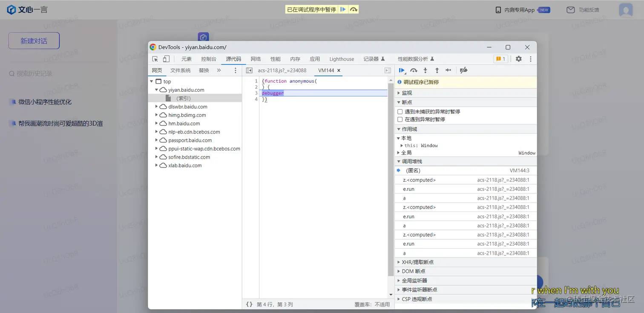
Task: Show more navigator tabs chevron
Action: click(x=219, y=70)
